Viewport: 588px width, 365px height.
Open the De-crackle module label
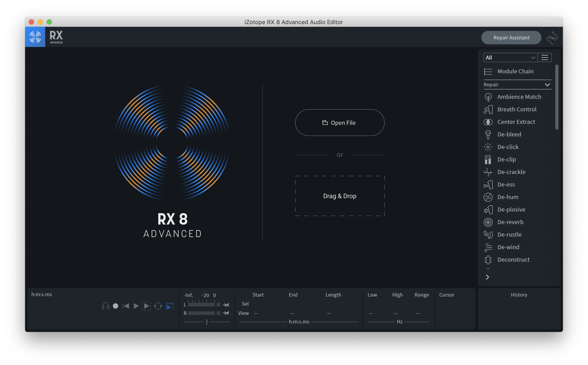(511, 172)
